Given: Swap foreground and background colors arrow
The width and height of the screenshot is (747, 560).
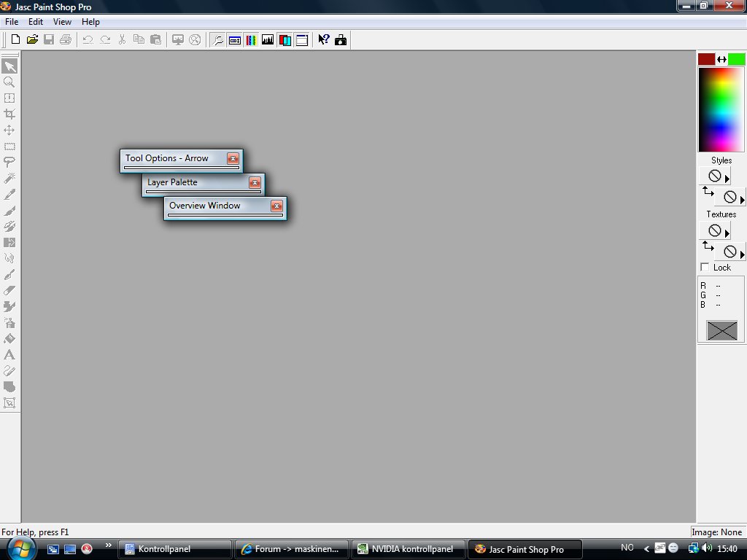Looking at the screenshot, I should (721, 59).
